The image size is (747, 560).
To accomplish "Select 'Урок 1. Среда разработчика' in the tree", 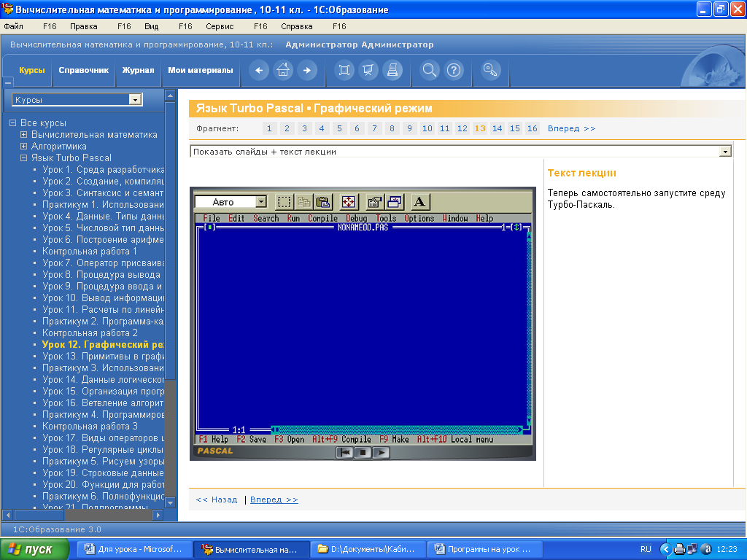I will coord(103,169).
